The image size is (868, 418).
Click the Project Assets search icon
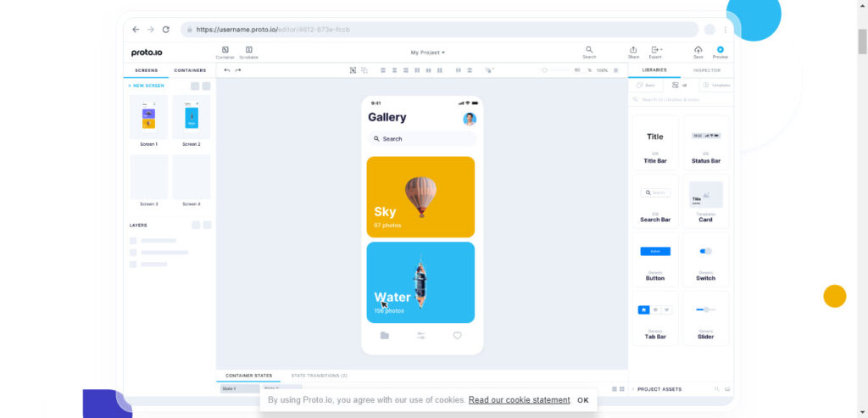pyautogui.click(x=717, y=389)
